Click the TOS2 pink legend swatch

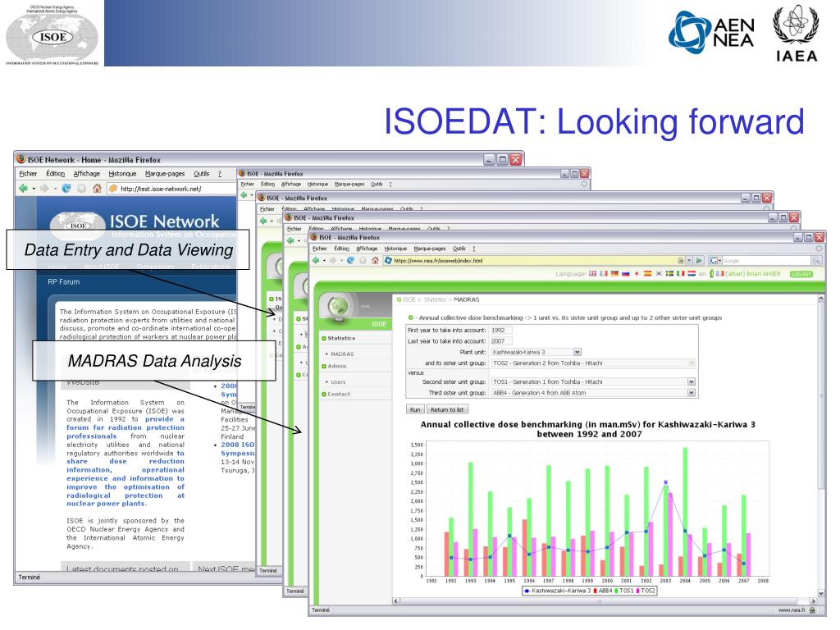tap(637, 591)
